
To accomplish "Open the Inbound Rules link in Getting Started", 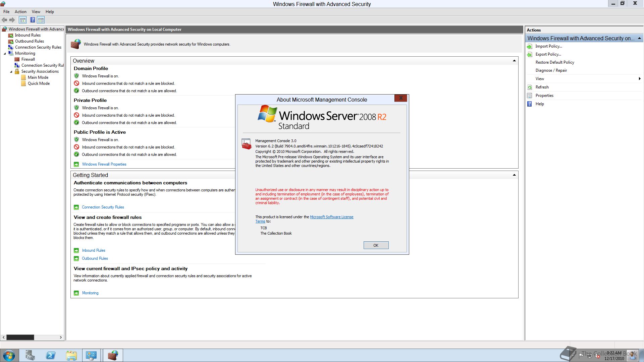I will coord(93,250).
